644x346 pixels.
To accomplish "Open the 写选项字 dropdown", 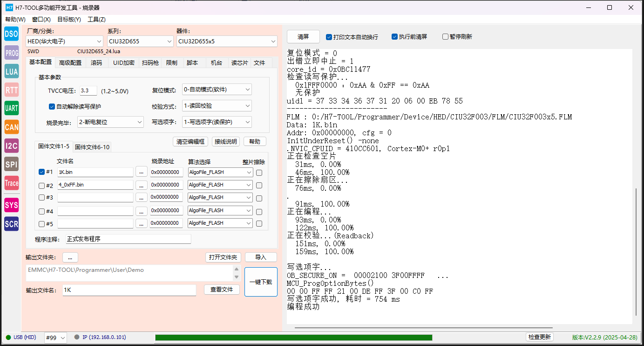I will 217,122.
